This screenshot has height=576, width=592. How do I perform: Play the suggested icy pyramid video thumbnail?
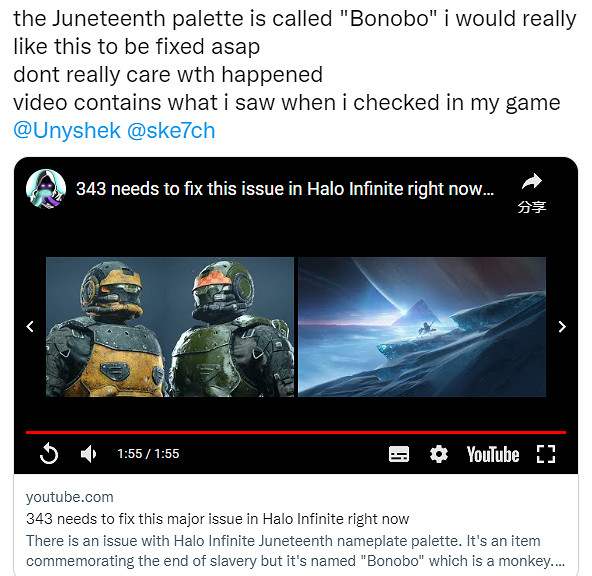(422, 327)
